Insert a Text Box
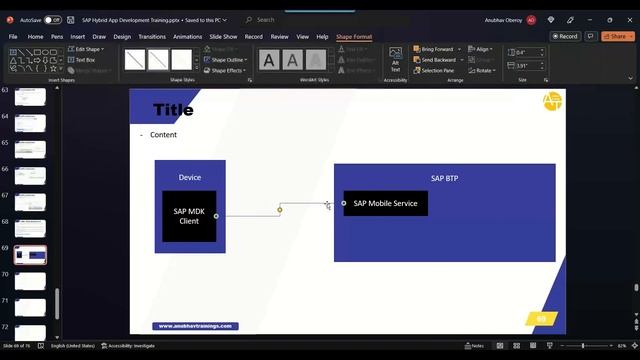 click(81, 60)
